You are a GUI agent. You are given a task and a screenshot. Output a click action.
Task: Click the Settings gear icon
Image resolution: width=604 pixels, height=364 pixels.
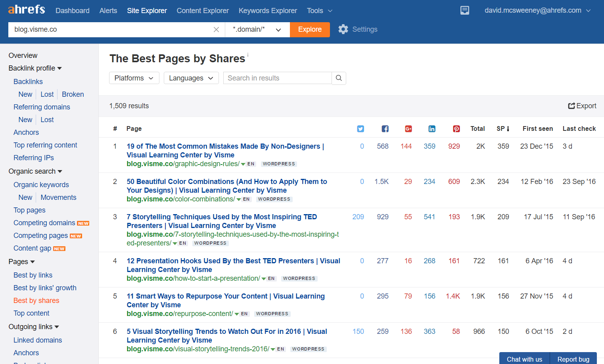tap(343, 29)
